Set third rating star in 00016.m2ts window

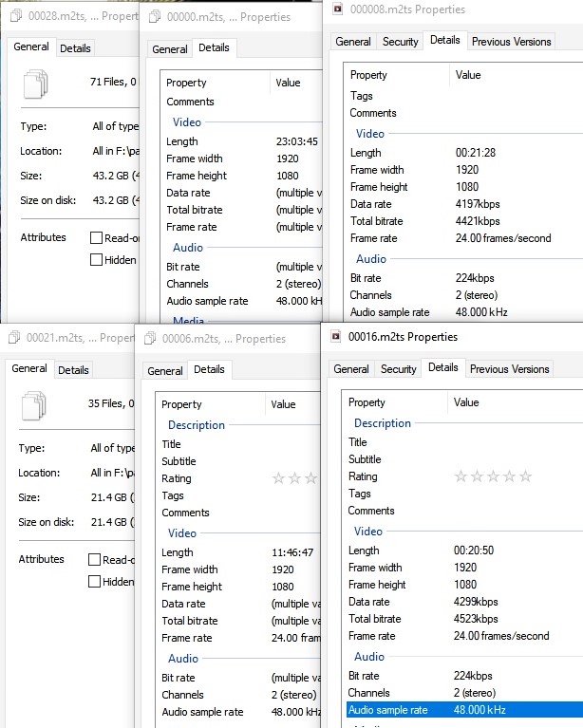click(494, 476)
